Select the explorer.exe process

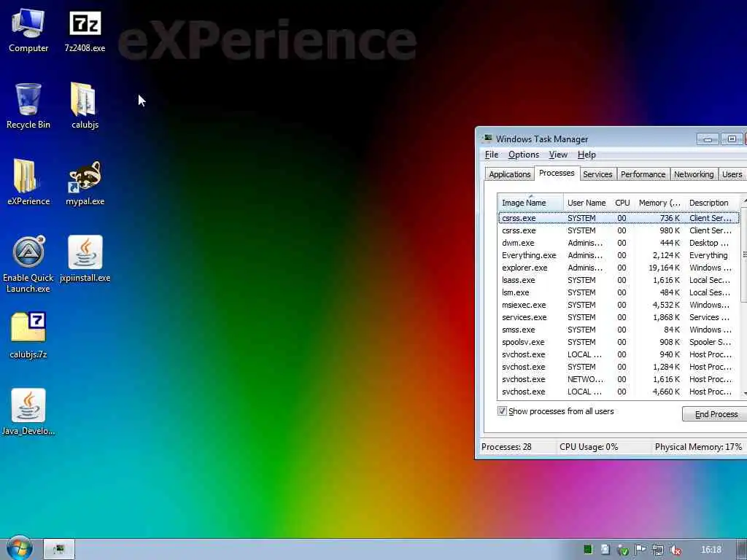coord(619,268)
